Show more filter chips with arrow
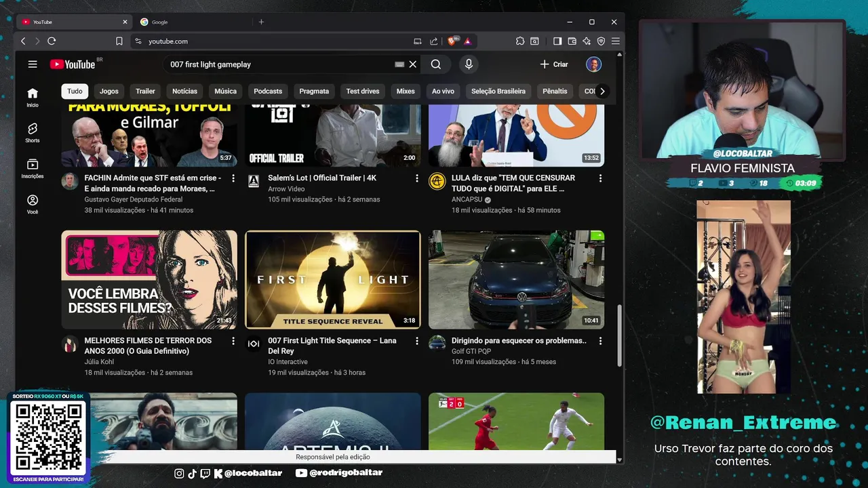The width and height of the screenshot is (868, 488). [x=601, y=91]
